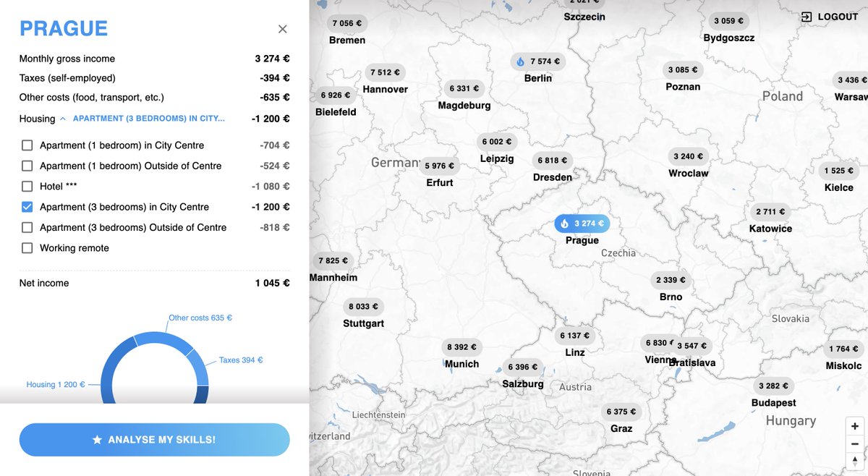The image size is (868, 476).
Task: Click the logout icon
Action: pos(807,17)
